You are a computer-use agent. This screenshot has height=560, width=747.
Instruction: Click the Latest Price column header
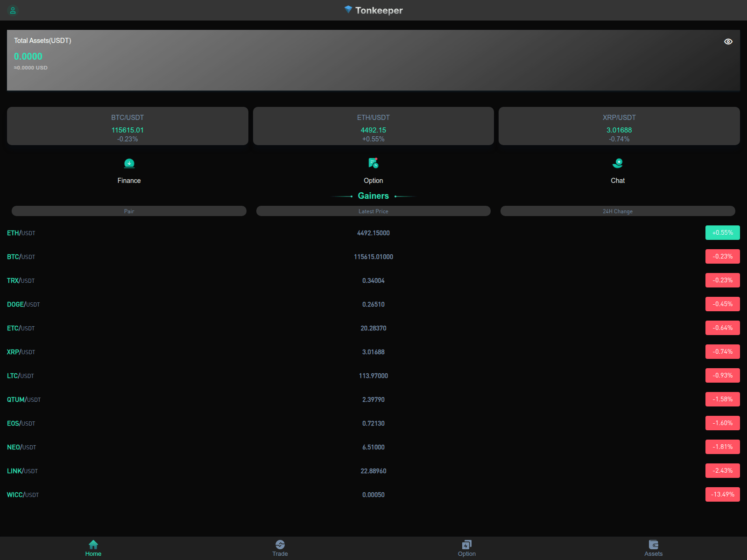tap(373, 211)
